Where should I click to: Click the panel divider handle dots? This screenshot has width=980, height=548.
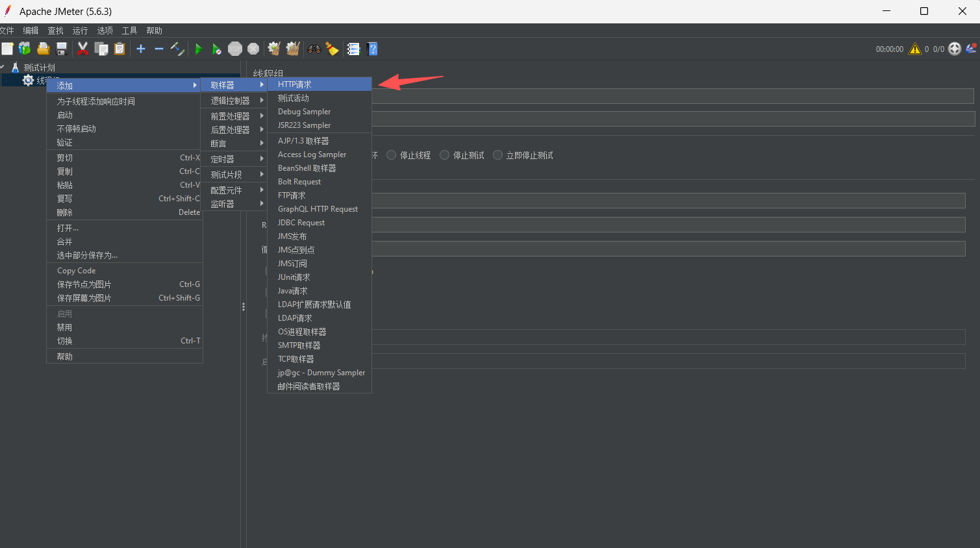[x=244, y=306]
